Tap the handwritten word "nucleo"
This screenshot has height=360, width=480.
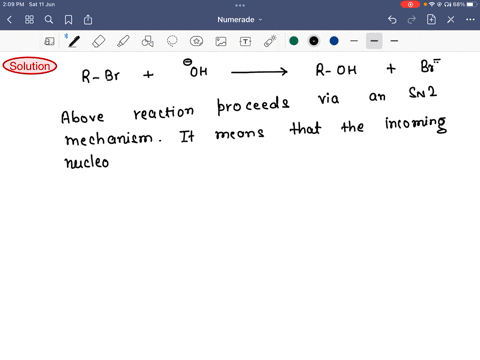coord(87,161)
